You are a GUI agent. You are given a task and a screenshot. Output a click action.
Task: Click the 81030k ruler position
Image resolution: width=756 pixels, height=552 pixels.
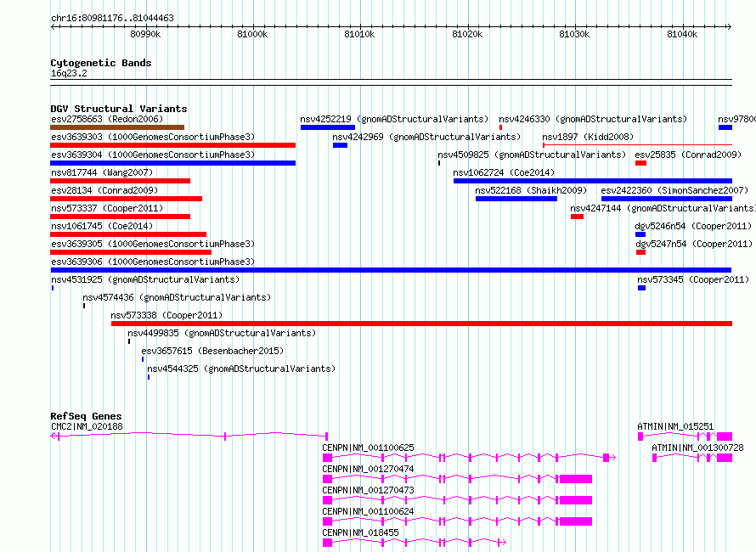pyautogui.click(x=574, y=34)
